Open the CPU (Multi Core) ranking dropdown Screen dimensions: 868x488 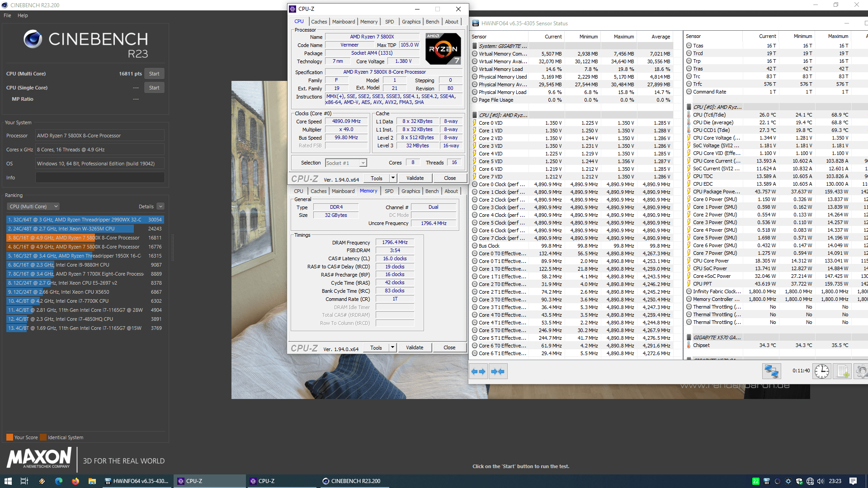pos(33,206)
